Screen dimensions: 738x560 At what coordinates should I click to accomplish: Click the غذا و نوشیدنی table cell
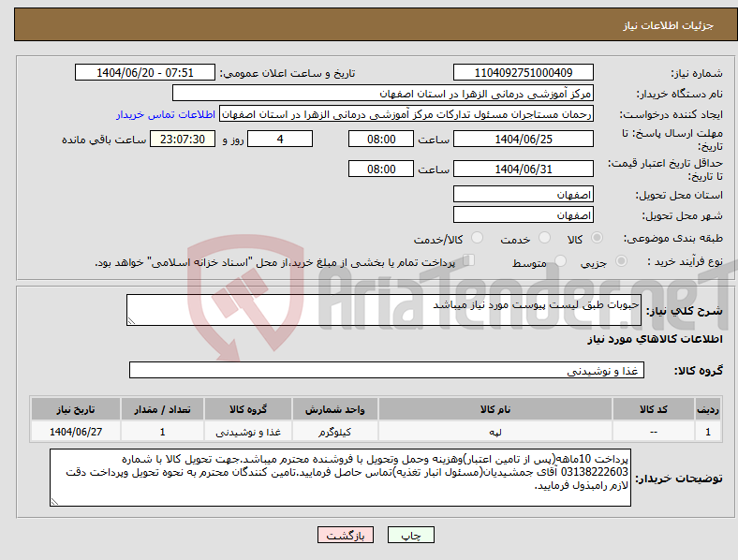(x=248, y=432)
